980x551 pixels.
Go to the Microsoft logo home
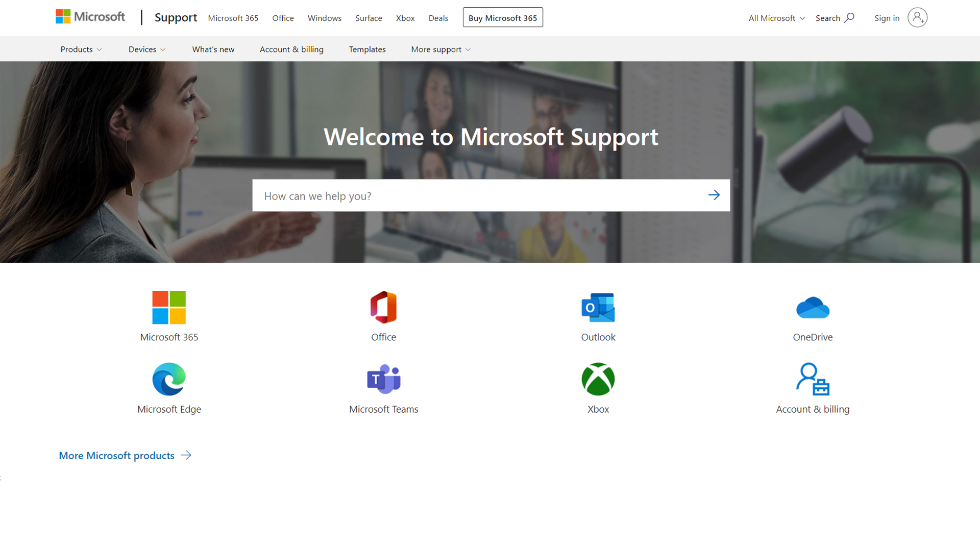tap(90, 17)
